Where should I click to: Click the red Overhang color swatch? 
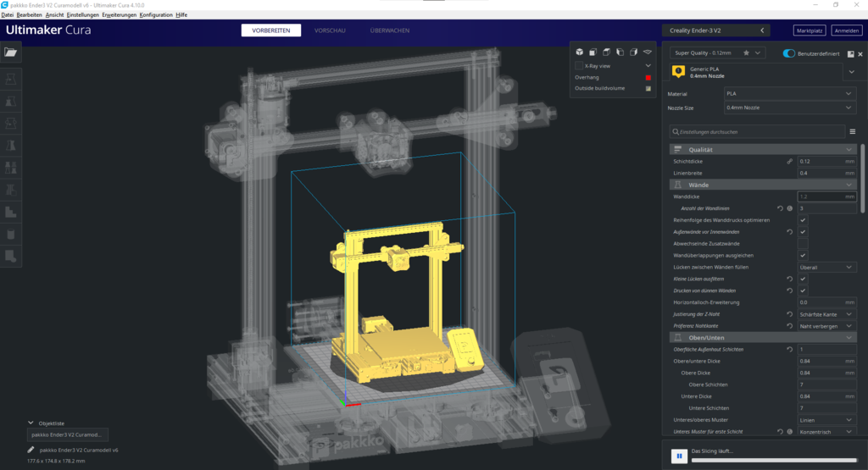pos(648,77)
